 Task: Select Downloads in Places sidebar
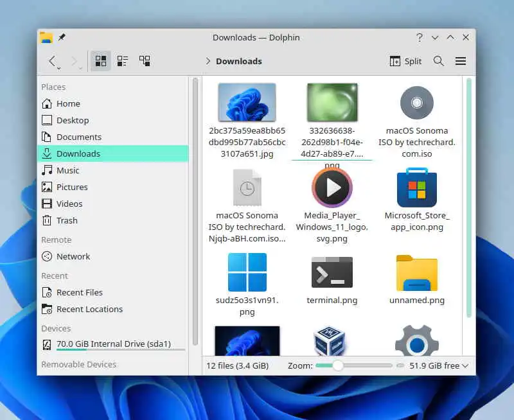pos(113,153)
